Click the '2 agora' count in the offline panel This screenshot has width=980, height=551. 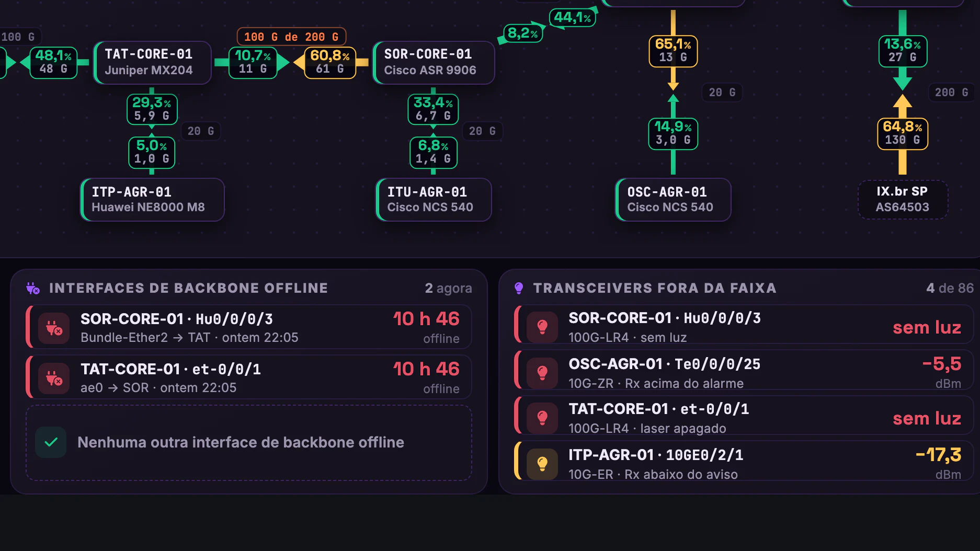tap(448, 288)
